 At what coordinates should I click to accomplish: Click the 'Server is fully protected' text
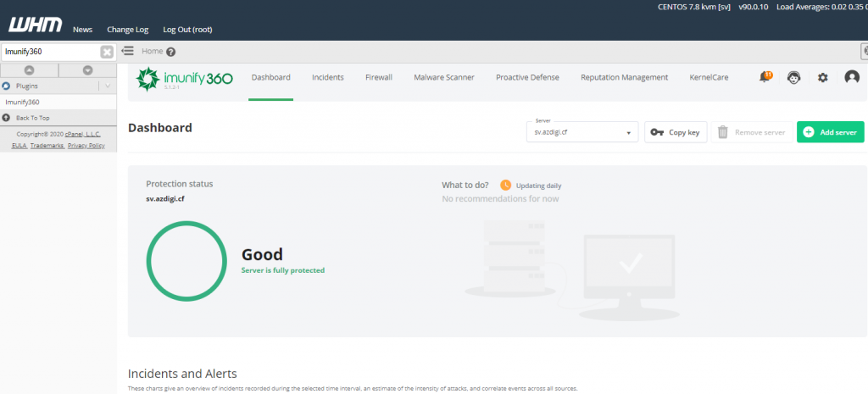[x=283, y=270]
